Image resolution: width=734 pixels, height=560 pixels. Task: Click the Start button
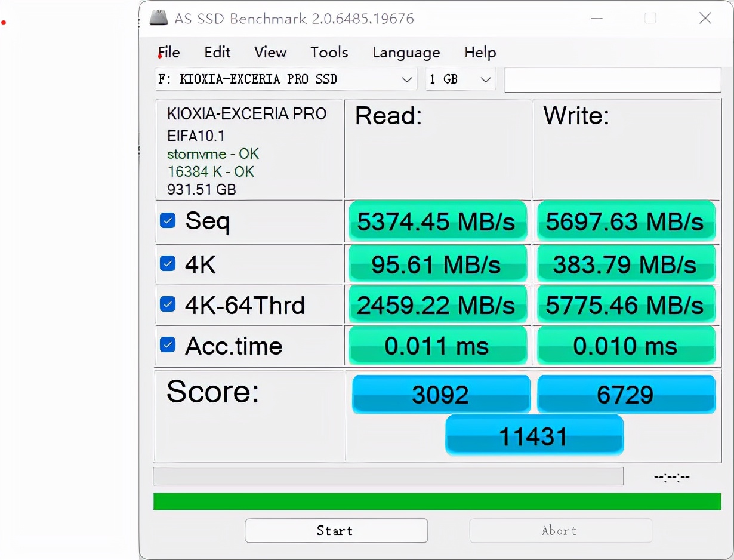(336, 530)
